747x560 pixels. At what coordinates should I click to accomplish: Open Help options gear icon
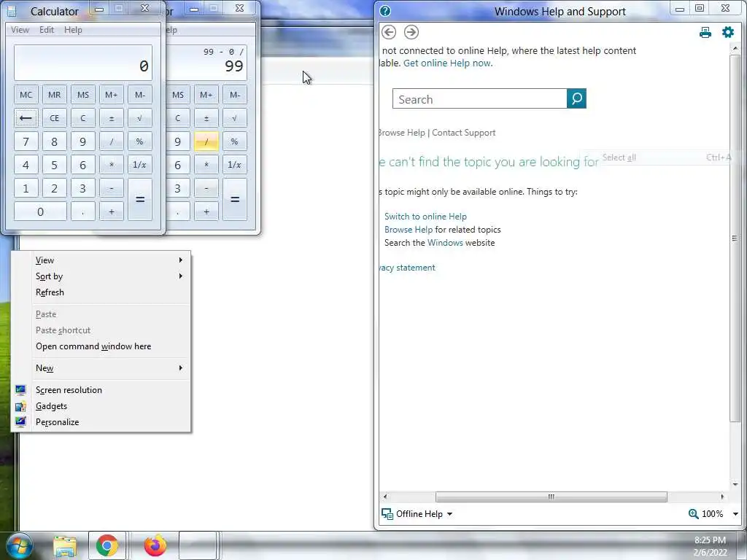(x=728, y=32)
